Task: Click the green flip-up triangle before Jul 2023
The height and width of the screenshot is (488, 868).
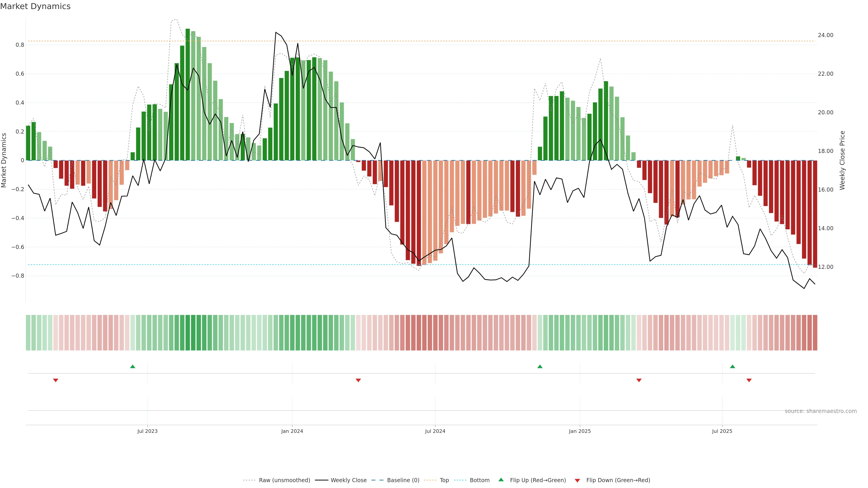Action: (132, 366)
